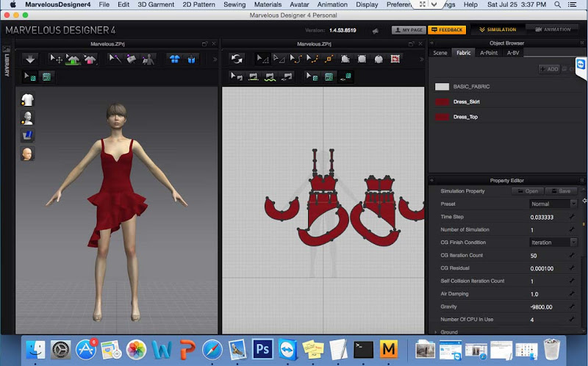The image size is (588, 366).
Task: Open the 2D Pattern menu
Action: pos(198,4)
